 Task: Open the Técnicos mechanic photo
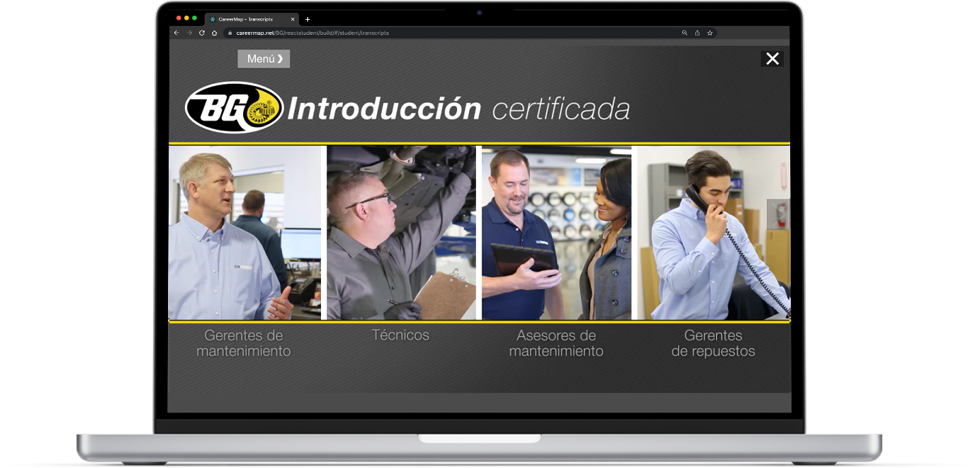[401, 233]
